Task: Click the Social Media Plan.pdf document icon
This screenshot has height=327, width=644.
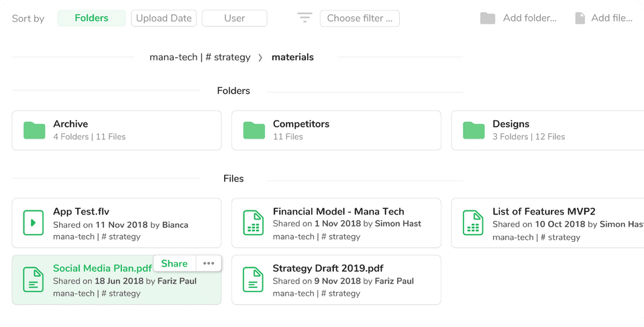Action: coord(34,279)
